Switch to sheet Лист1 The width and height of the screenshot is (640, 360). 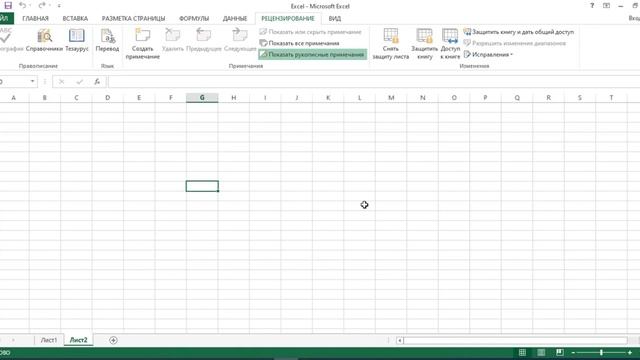[x=49, y=340]
